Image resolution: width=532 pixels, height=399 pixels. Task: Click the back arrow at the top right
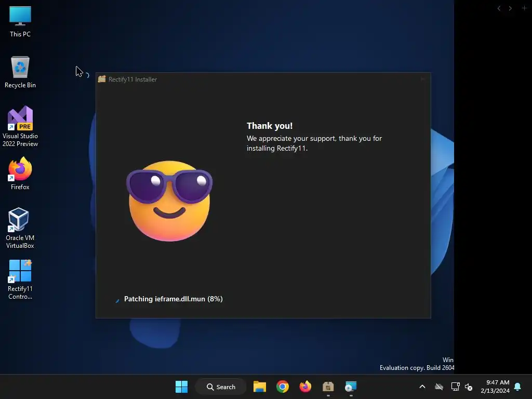[499, 8]
